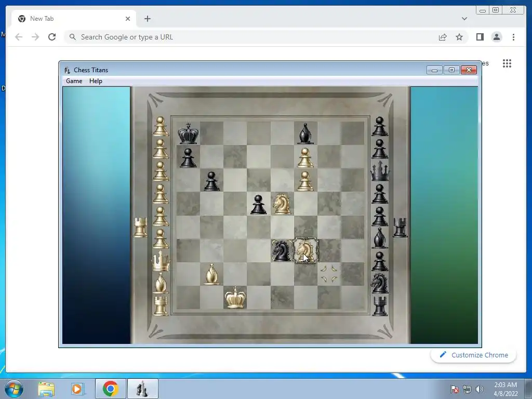Viewport: 532px width, 399px height.
Task: Bookmark this tab with the star icon
Action: coord(459,37)
